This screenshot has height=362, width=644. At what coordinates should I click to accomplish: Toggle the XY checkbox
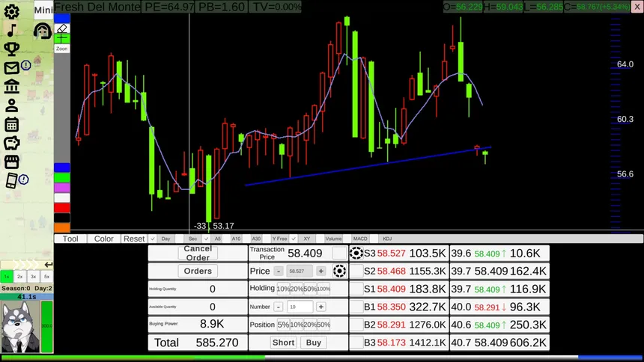(294, 239)
